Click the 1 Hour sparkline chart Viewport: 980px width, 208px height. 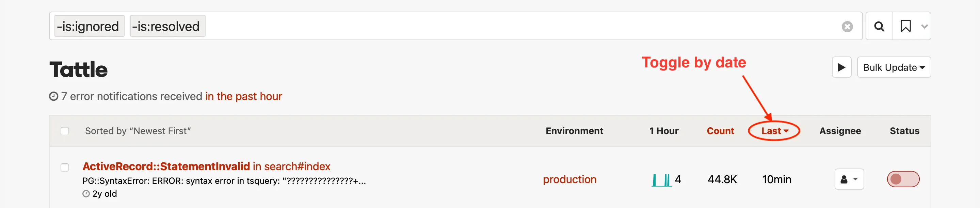coord(661,179)
